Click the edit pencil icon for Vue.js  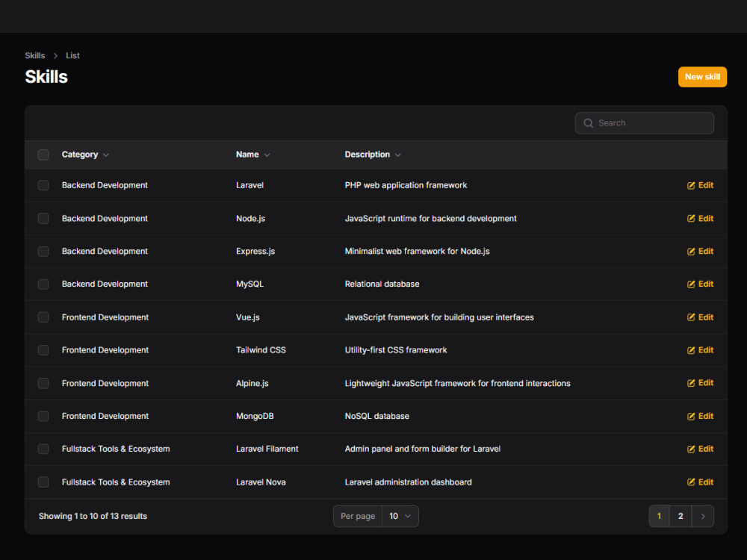(691, 317)
